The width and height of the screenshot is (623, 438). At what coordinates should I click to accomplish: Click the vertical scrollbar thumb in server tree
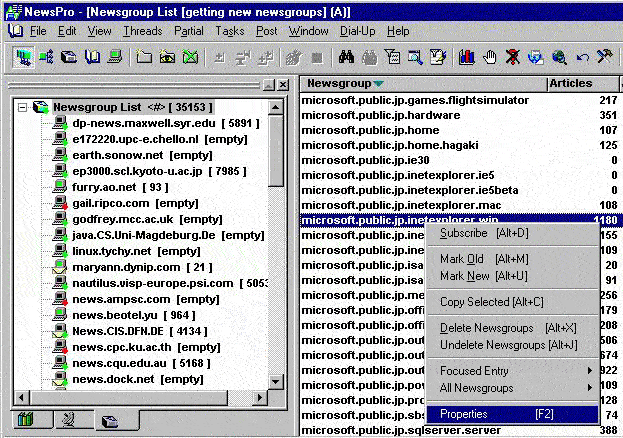point(276,150)
